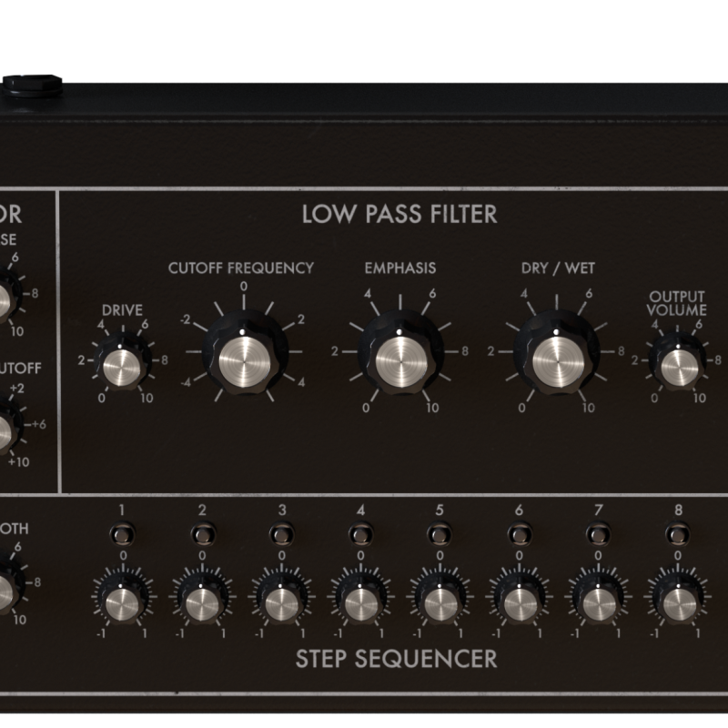The image size is (728, 728).
Task: Click the step 8 sequencer knob
Action: [x=678, y=601]
